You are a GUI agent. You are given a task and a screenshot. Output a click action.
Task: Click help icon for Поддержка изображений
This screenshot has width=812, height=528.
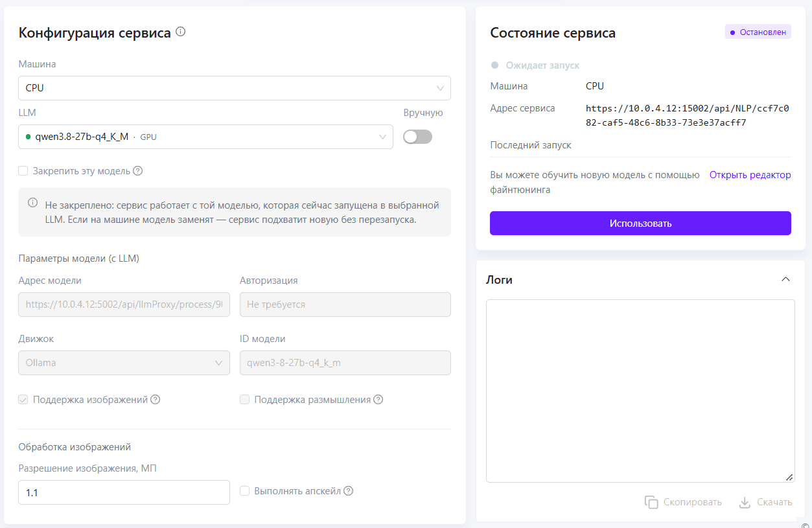(x=156, y=400)
